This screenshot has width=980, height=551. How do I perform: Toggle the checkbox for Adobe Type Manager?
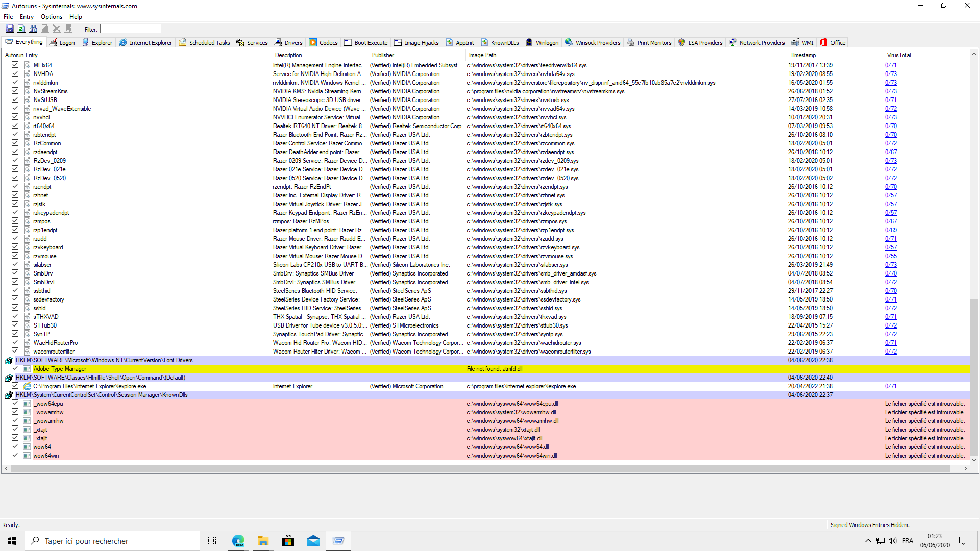click(15, 369)
